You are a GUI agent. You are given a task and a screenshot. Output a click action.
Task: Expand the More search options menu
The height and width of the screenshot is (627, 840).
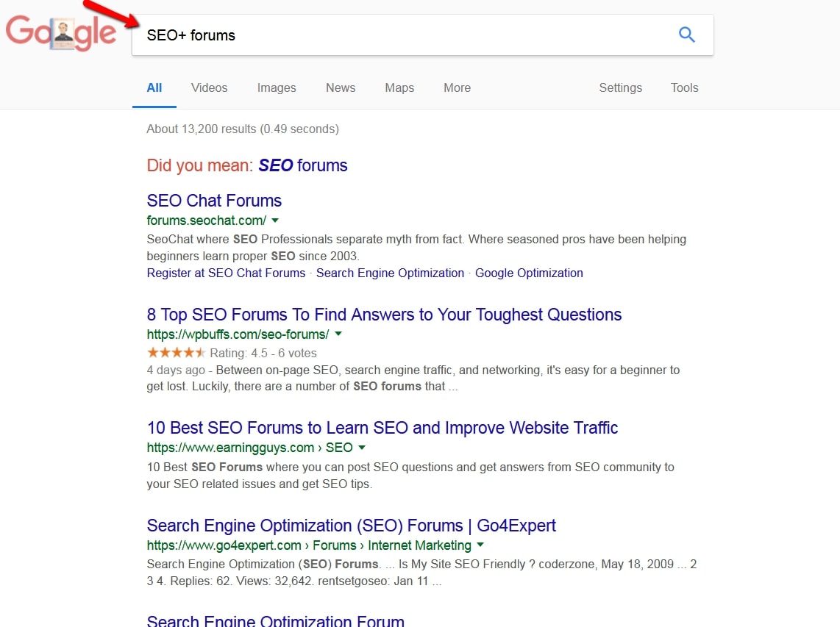tap(457, 87)
